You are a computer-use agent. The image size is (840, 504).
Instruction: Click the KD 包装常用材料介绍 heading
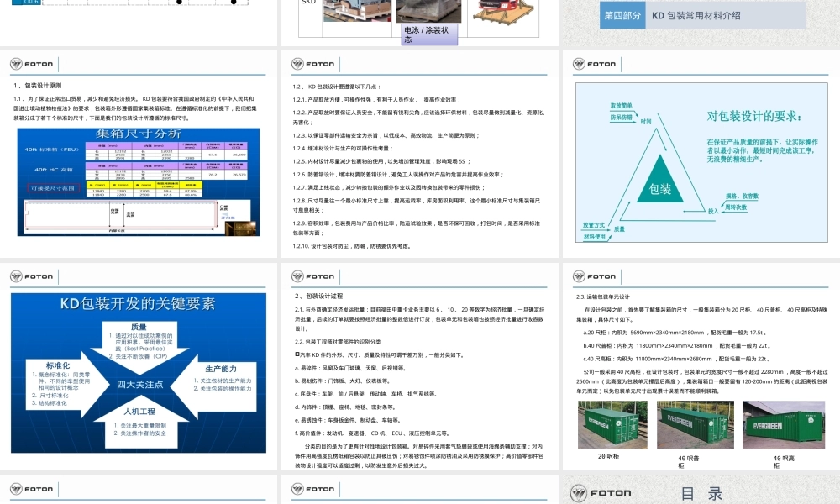[x=696, y=15]
